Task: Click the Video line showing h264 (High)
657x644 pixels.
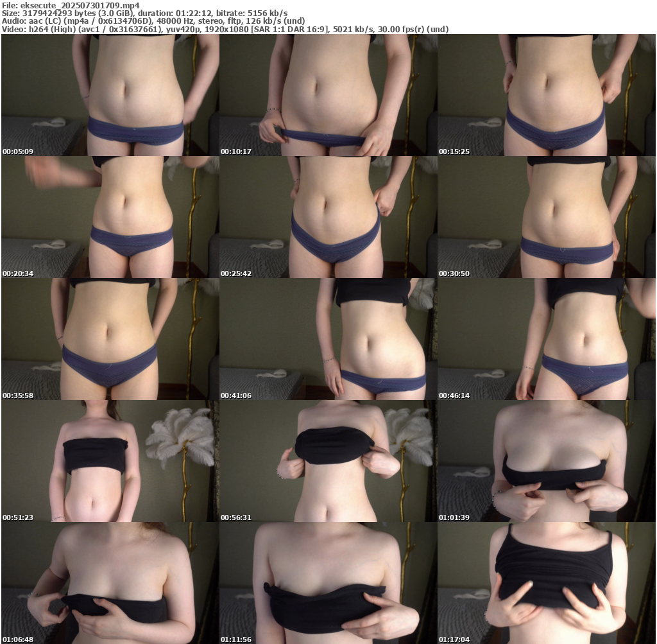Action: 225,30
